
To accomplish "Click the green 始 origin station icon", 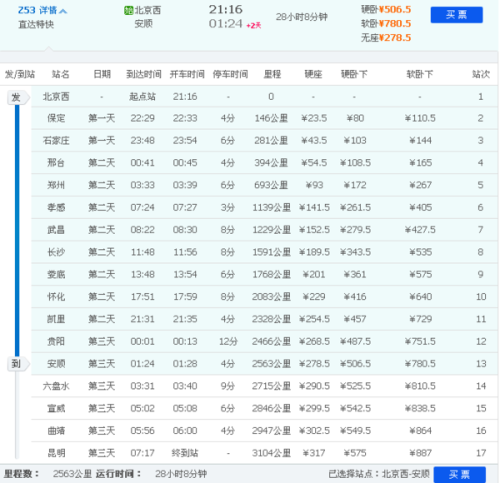I will pyautogui.click(x=128, y=10).
